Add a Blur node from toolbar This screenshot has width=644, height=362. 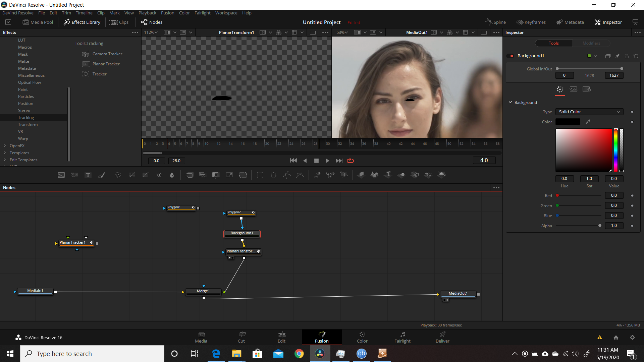172,175
